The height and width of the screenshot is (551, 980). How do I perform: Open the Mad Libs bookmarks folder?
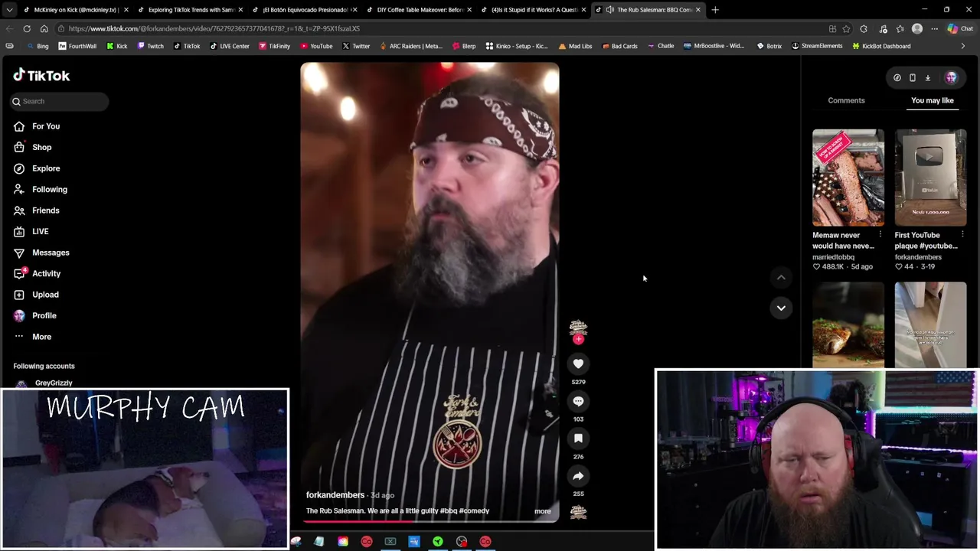(575, 46)
